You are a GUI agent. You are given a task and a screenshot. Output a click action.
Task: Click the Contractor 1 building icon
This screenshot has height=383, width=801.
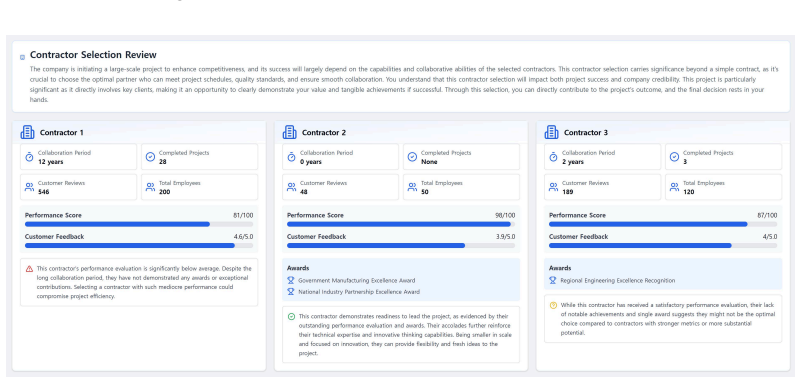click(x=27, y=132)
